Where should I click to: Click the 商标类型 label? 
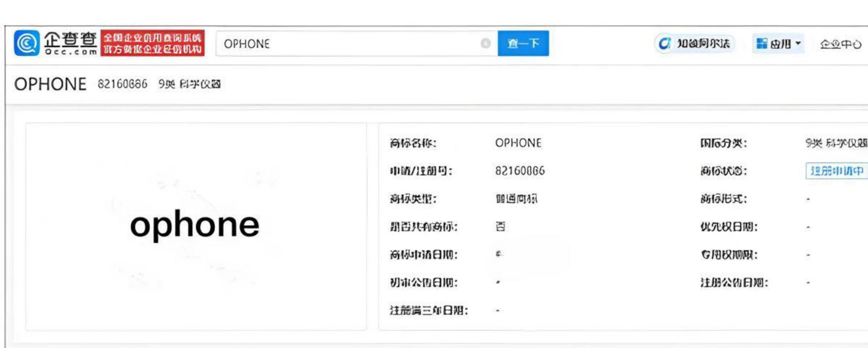[x=413, y=199]
